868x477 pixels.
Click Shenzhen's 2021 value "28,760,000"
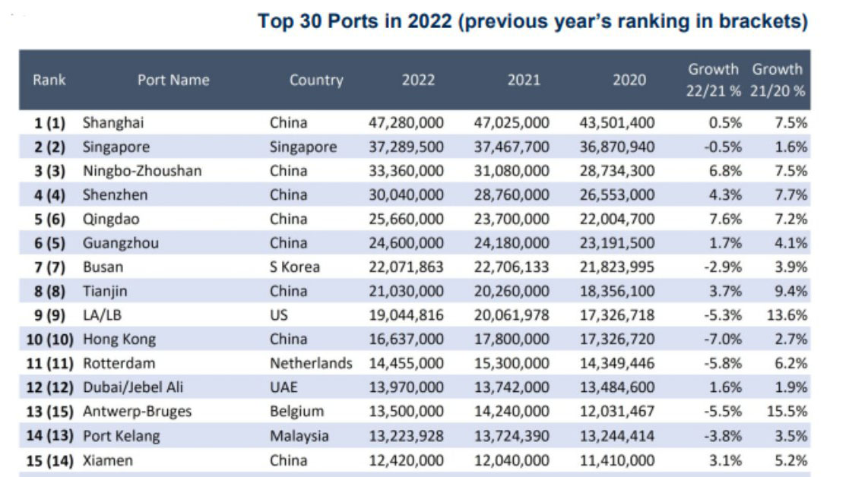[512, 194]
